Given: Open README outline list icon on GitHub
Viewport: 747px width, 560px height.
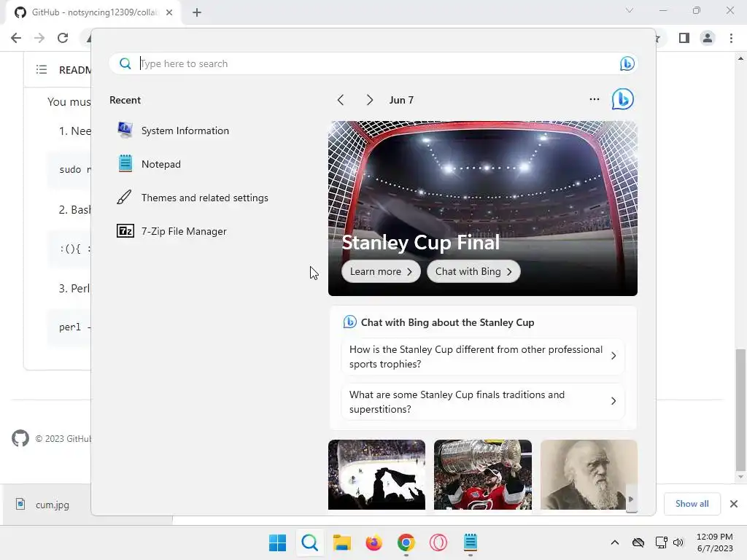Looking at the screenshot, I should pos(42,70).
